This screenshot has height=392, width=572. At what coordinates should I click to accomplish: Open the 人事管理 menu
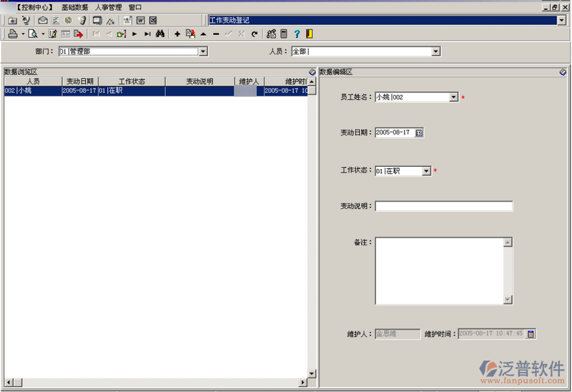point(108,6)
